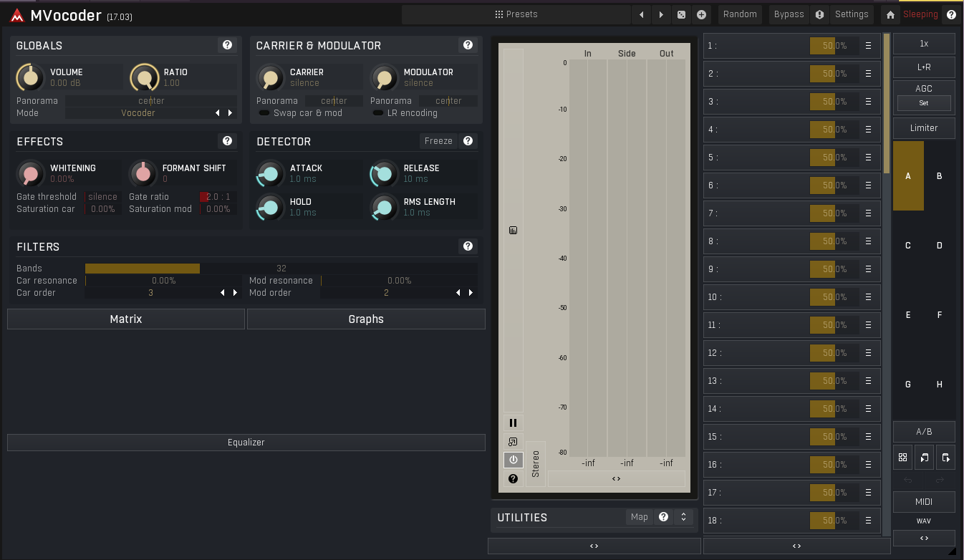The height and width of the screenshot is (560, 964).
Task: Open the Equalizer section
Action: coord(246,443)
